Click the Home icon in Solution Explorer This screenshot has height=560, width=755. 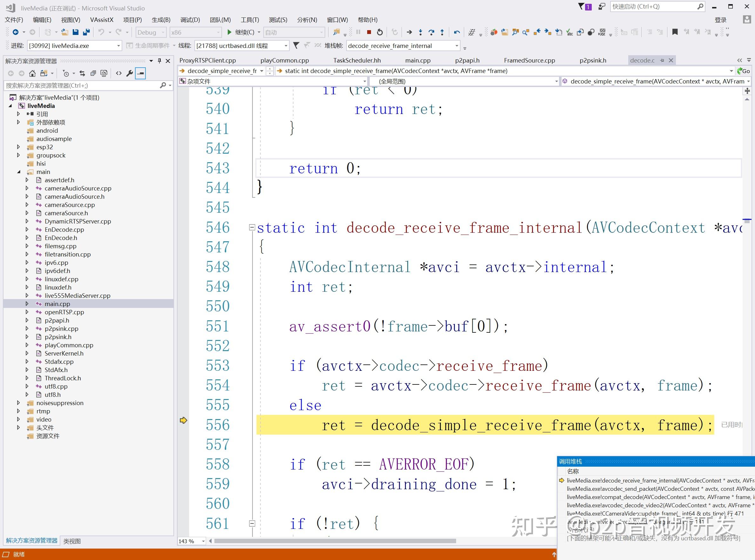(32, 73)
